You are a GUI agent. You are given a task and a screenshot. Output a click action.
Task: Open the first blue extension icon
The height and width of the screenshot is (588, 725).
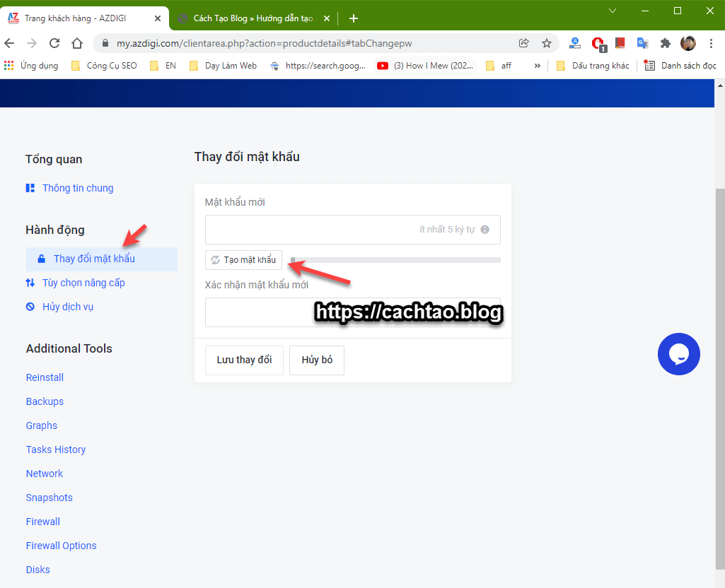click(x=575, y=43)
